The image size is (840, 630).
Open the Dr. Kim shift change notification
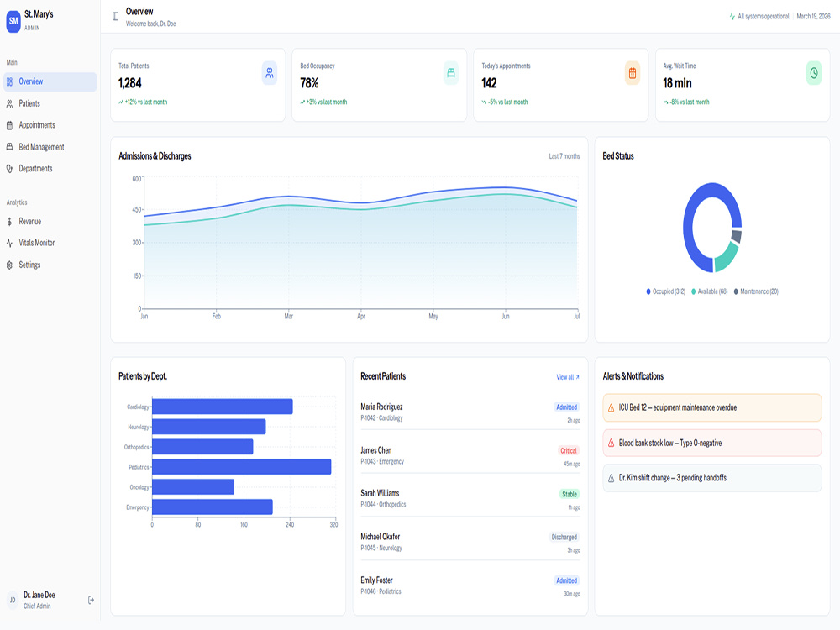[x=712, y=478]
